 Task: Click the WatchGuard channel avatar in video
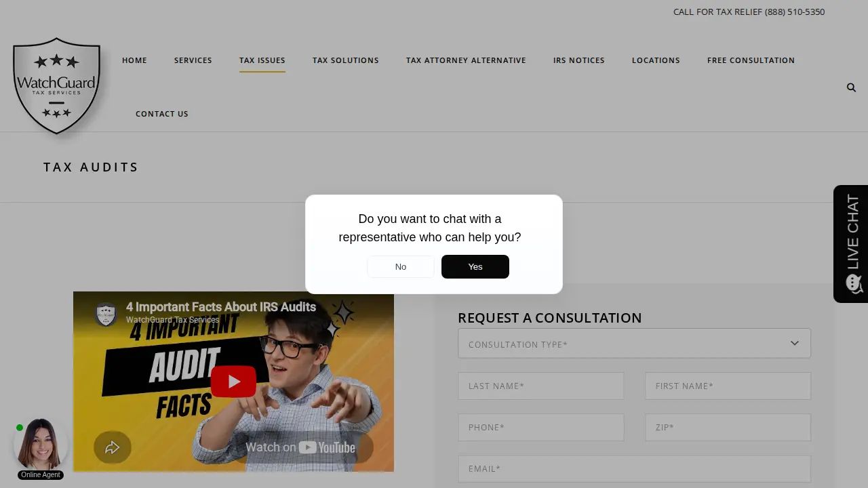click(106, 313)
